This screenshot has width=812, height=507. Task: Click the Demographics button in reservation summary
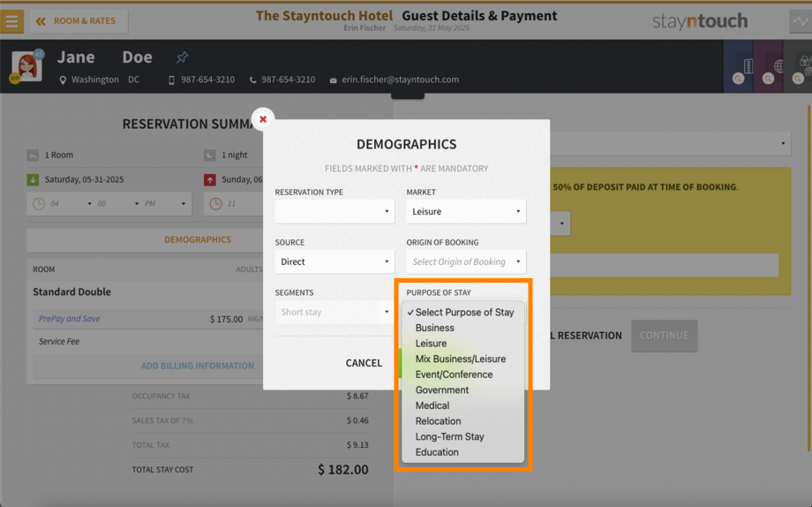[x=198, y=239]
